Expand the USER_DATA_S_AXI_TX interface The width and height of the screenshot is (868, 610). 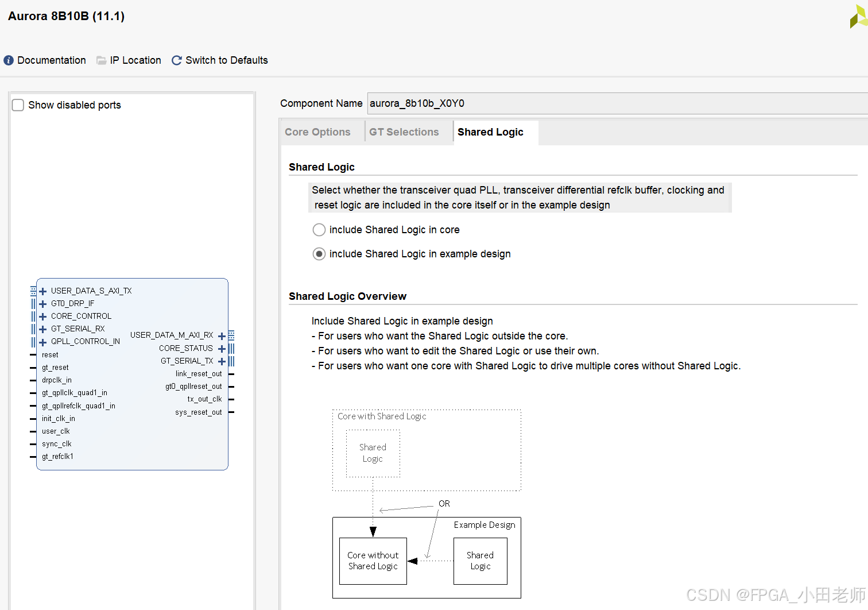pyautogui.click(x=42, y=291)
